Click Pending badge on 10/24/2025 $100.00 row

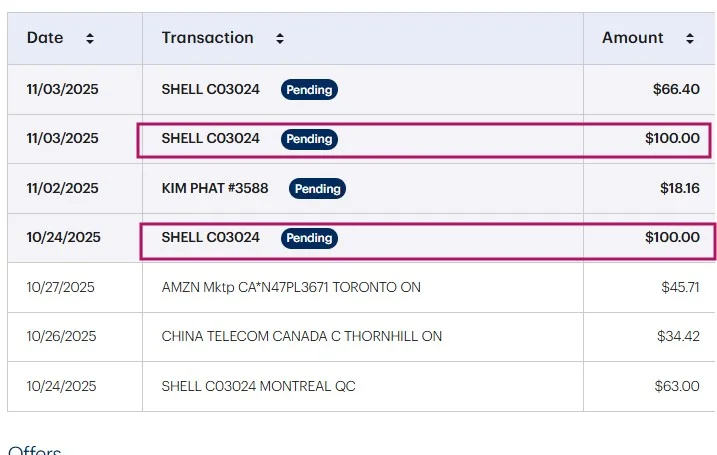tap(309, 238)
